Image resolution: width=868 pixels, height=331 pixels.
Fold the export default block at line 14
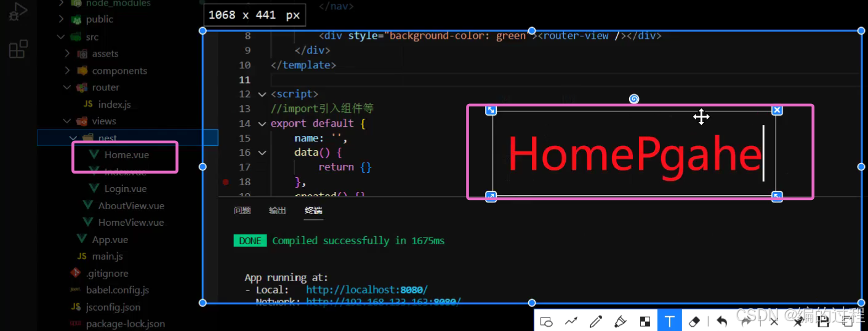(x=263, y=124)
